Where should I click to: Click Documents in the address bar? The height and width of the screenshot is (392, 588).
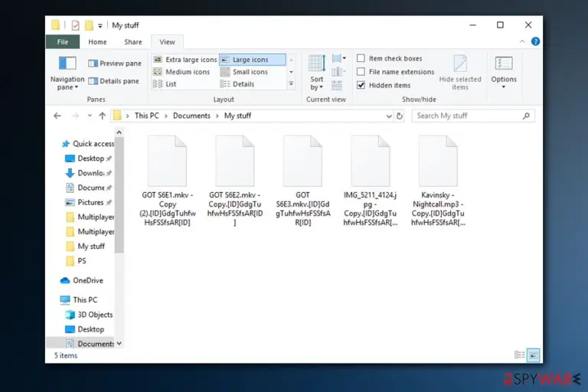click(191, 116)
